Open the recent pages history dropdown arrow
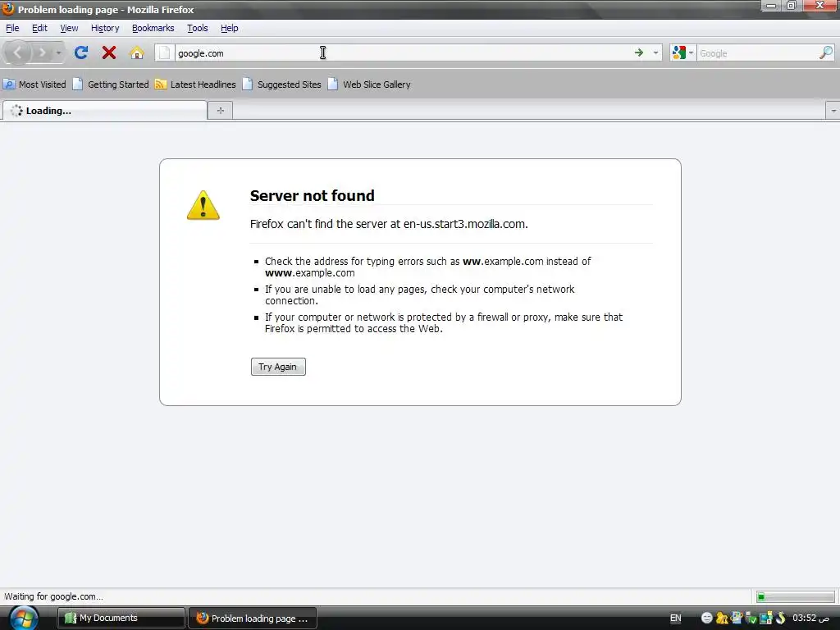Viewport: 840px width, 630px height. [58, 52]
